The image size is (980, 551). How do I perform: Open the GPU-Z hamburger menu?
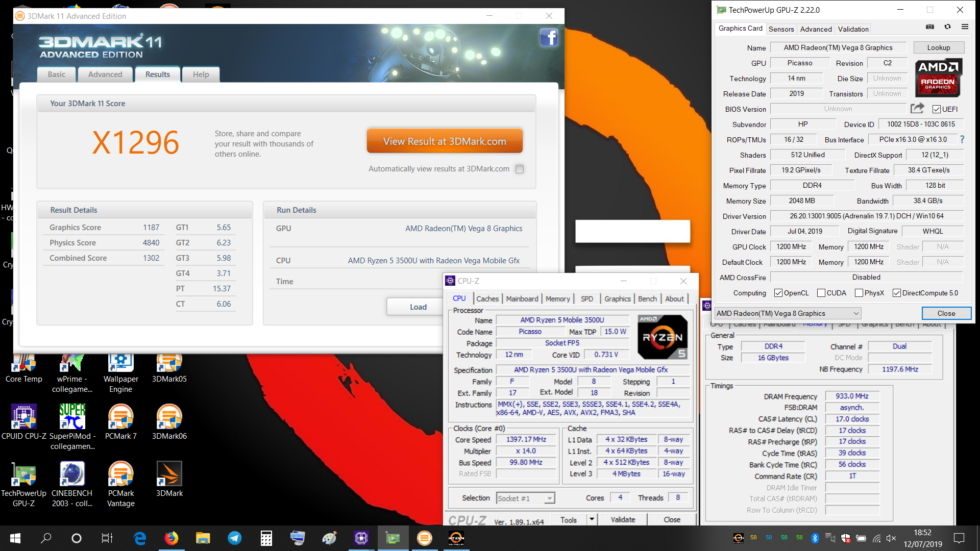tap(965, 27)
